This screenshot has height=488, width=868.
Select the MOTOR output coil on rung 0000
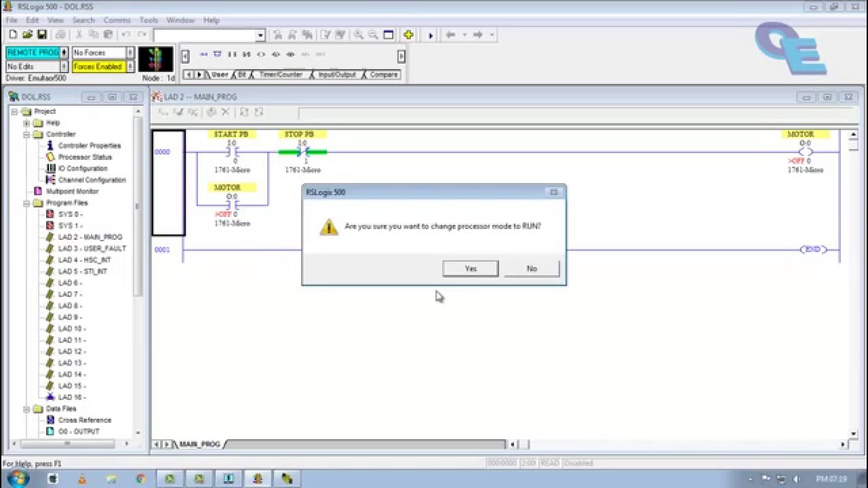click(806, 152)
